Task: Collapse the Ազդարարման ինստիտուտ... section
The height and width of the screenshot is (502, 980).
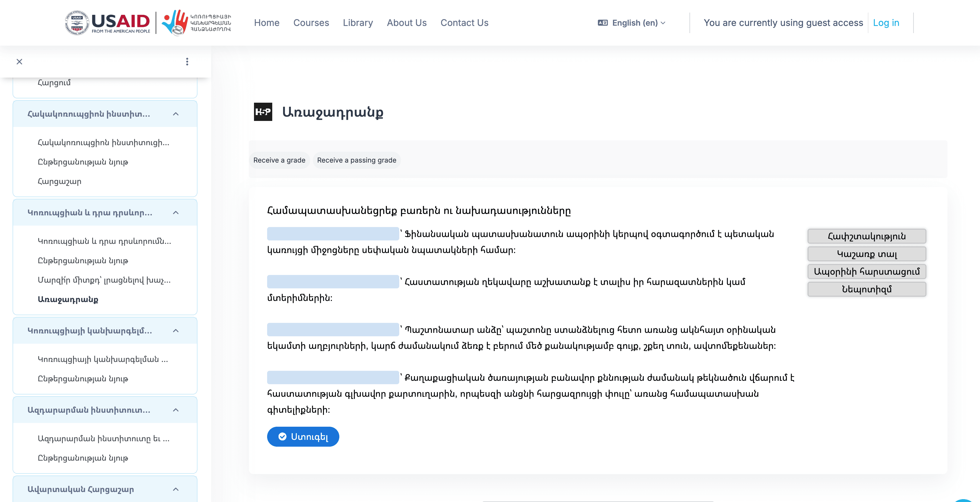Action: 176,410
